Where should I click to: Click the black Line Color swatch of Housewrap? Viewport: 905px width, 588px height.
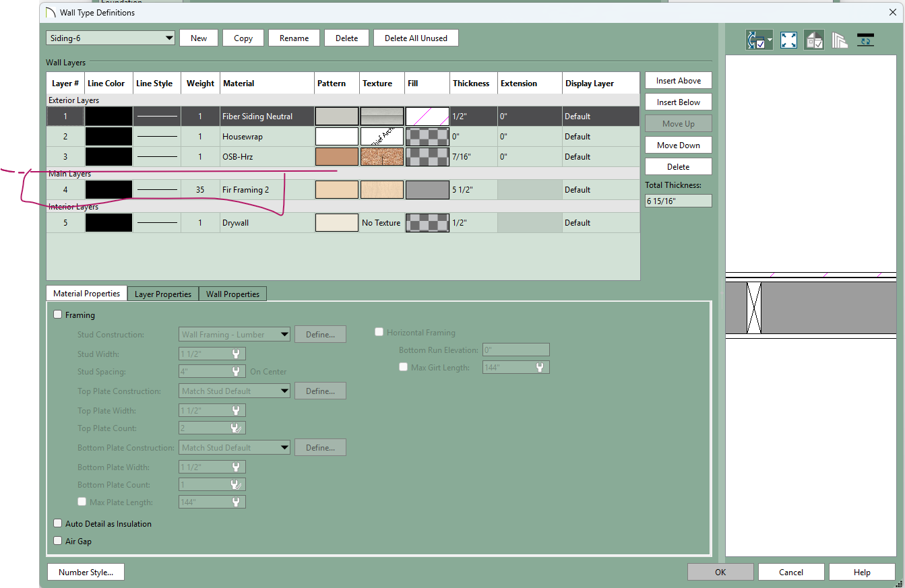pyautogui.click(x=108, y=136)
